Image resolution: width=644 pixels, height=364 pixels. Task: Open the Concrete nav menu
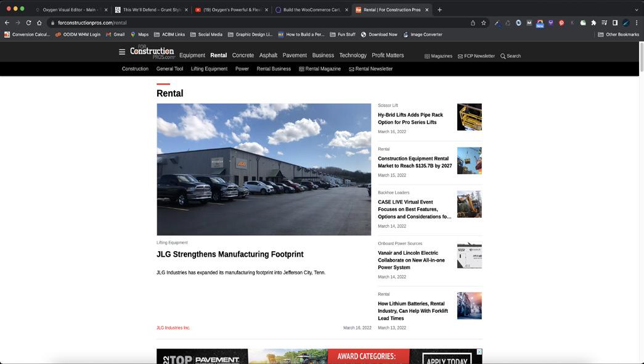(x=243, y=55)
